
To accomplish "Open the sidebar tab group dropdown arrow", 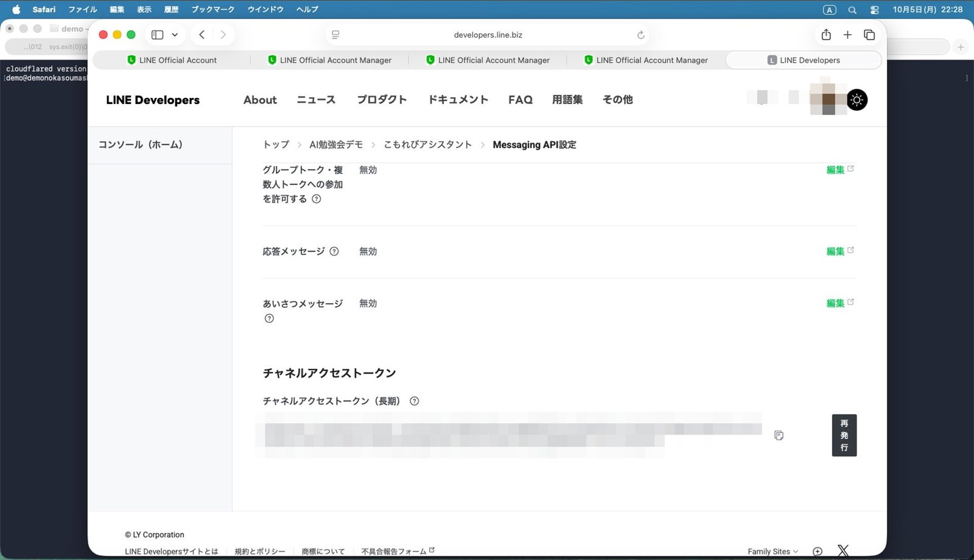I will pyautogui.click(x=175, y=35).
